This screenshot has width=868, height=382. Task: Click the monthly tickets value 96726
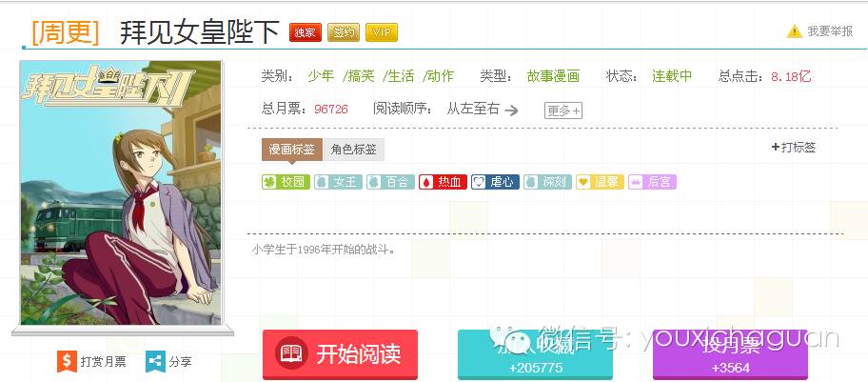point(331,110)
